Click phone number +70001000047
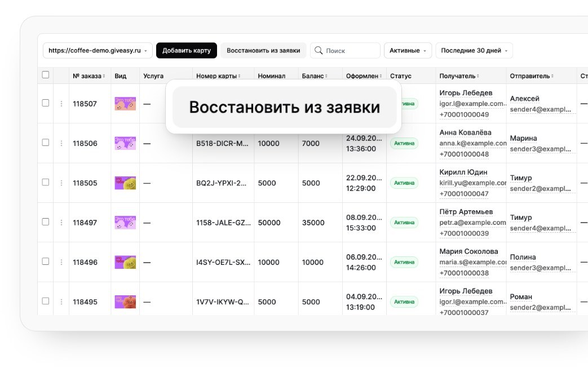The image size is (588, 368). coord(464,194)
